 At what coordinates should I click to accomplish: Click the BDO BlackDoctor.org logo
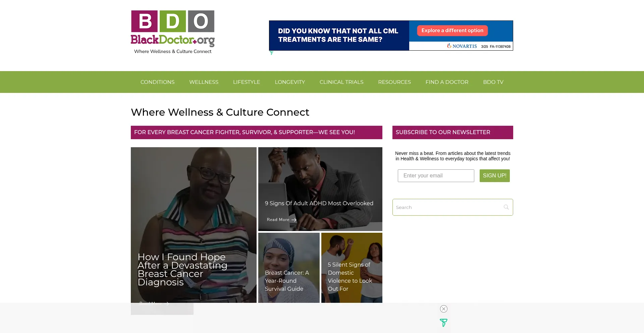click(x=172, y=29)
